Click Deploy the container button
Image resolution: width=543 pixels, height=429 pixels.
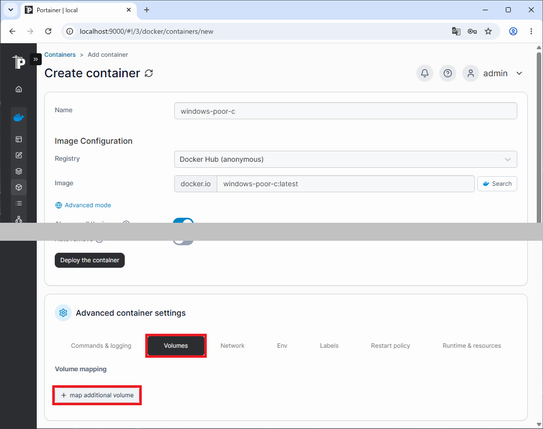pyautogui.click(x=90, y=260)
